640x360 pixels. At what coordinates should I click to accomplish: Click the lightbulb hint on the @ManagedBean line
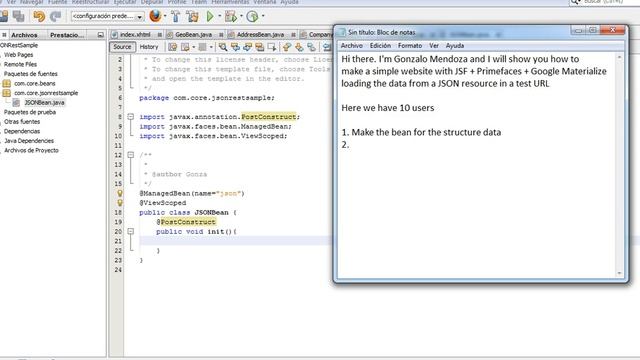[120, 193]
